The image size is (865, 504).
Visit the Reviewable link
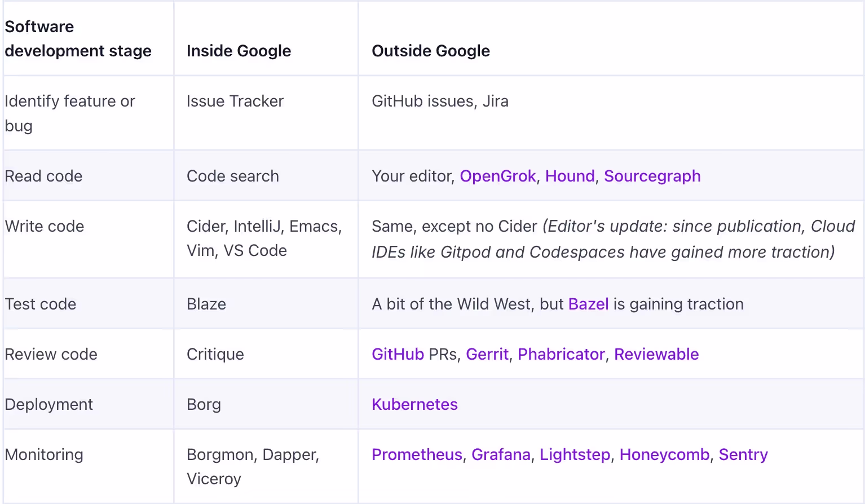click(x=656, y=354)
